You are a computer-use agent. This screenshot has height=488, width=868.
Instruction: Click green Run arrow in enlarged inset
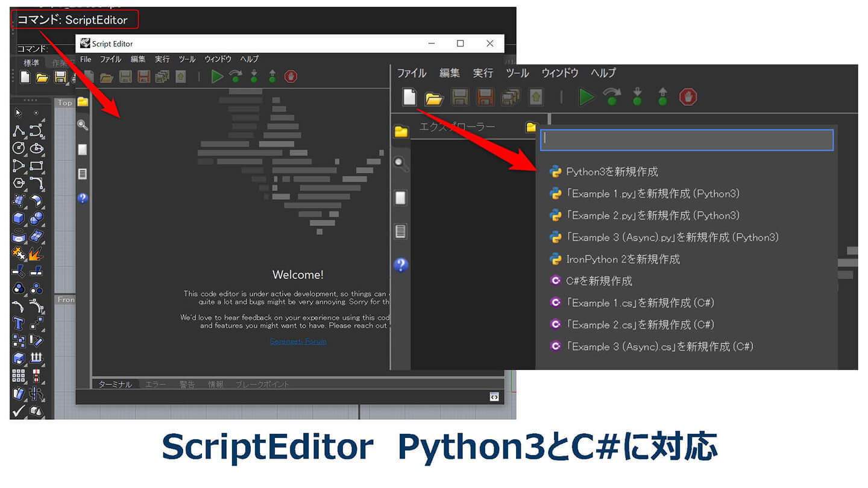pyautogui.click(x=586, y=97)
